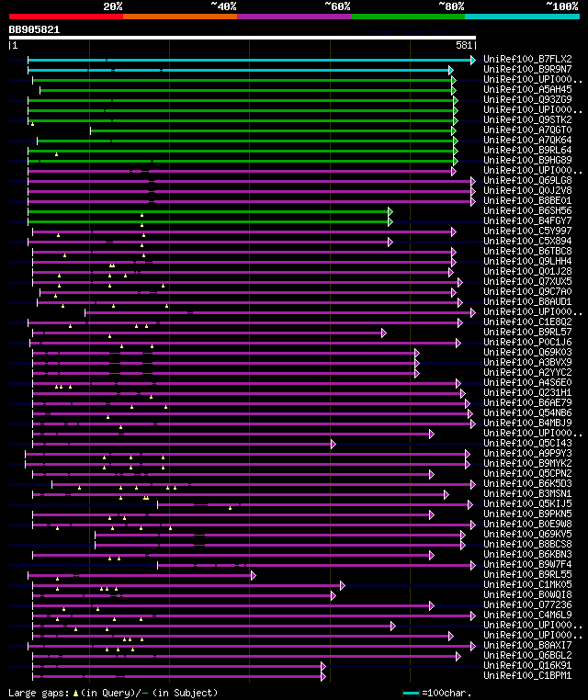Select the UniRef100_B4FGY7 entry

(527, 220)
